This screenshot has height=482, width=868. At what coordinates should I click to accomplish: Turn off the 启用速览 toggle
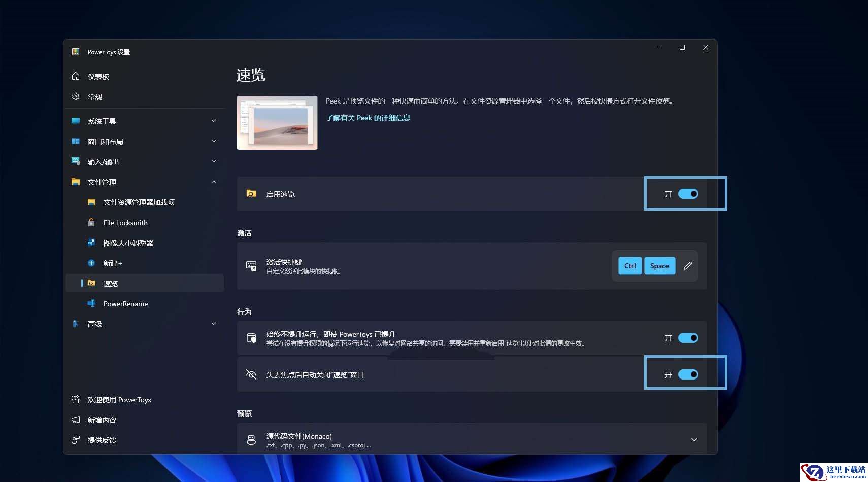coord(688,194)
